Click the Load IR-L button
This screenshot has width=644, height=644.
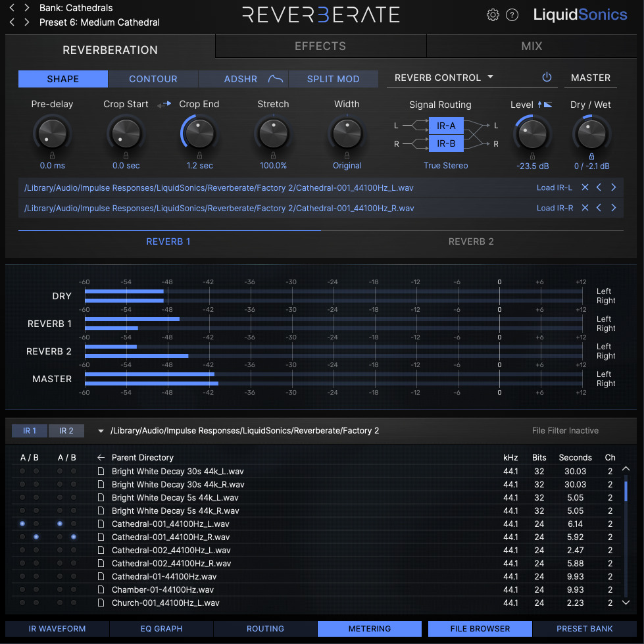coord(554,187)
